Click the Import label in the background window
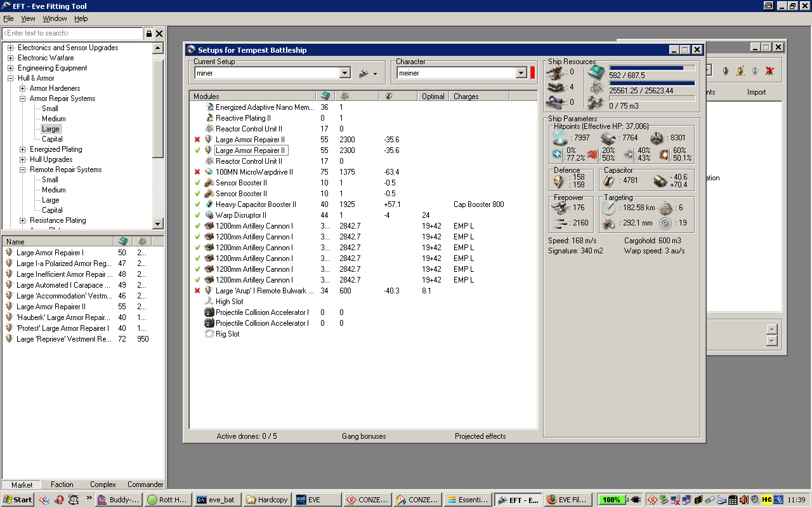Screen dimensions: 812x508 [x=756, y=92]
